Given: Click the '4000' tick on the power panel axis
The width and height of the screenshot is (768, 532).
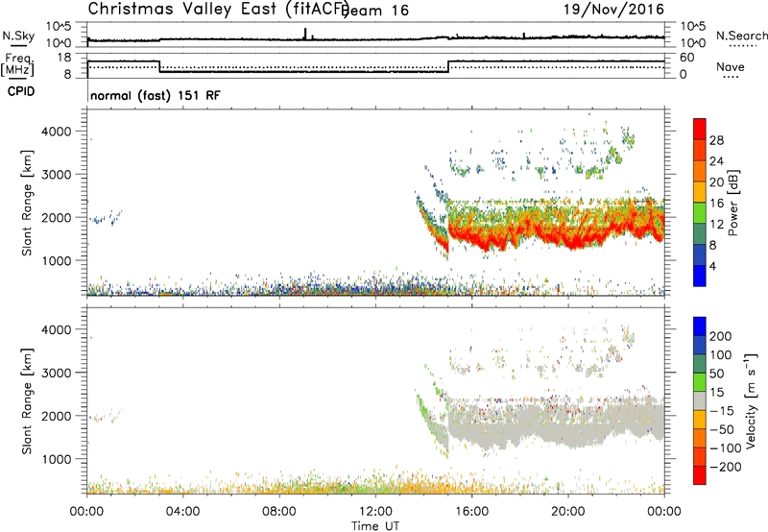Looking at the screenshot, I should (57, 132).
